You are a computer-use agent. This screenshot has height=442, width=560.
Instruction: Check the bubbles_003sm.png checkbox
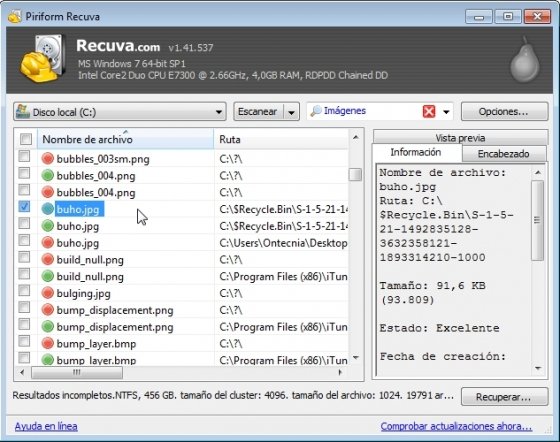(x=24, y=156)
